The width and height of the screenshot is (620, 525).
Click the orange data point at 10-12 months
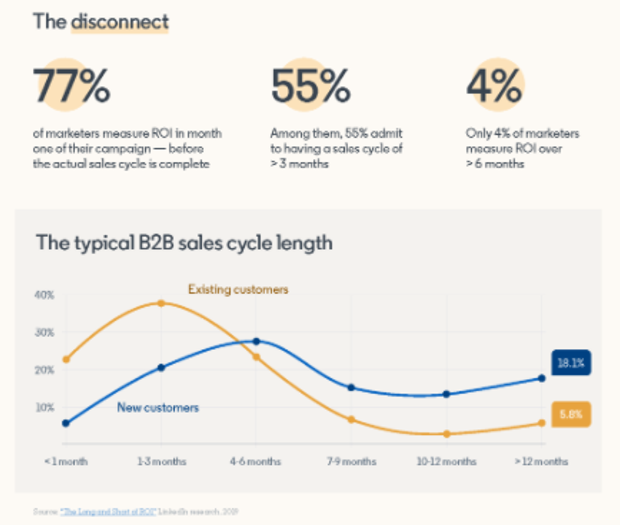click(446, 434)
